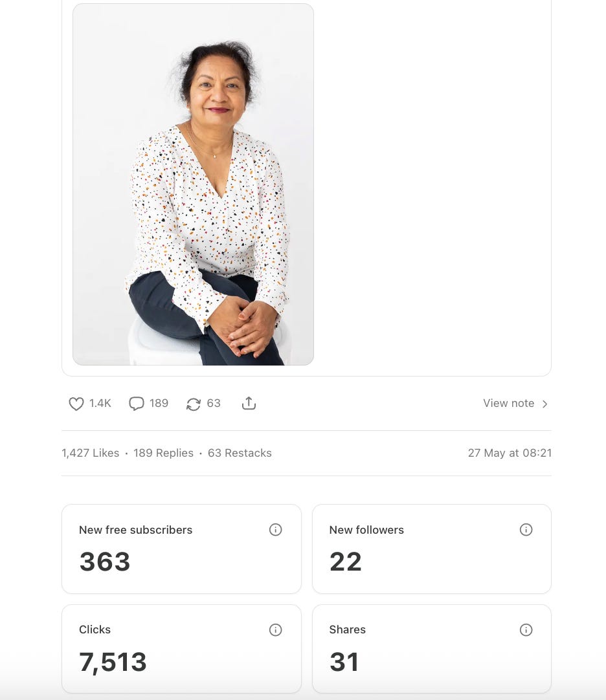Viewport: 606px width, 700px height.
Task: Show info for New free subscribers
Action: [275, 529]
